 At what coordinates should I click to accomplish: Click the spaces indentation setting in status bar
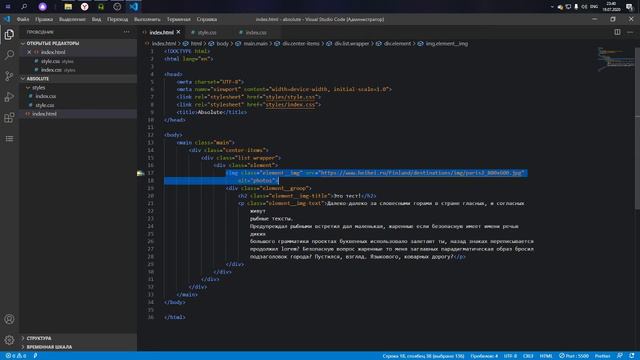pyautogui.click(x=484, y=356)
